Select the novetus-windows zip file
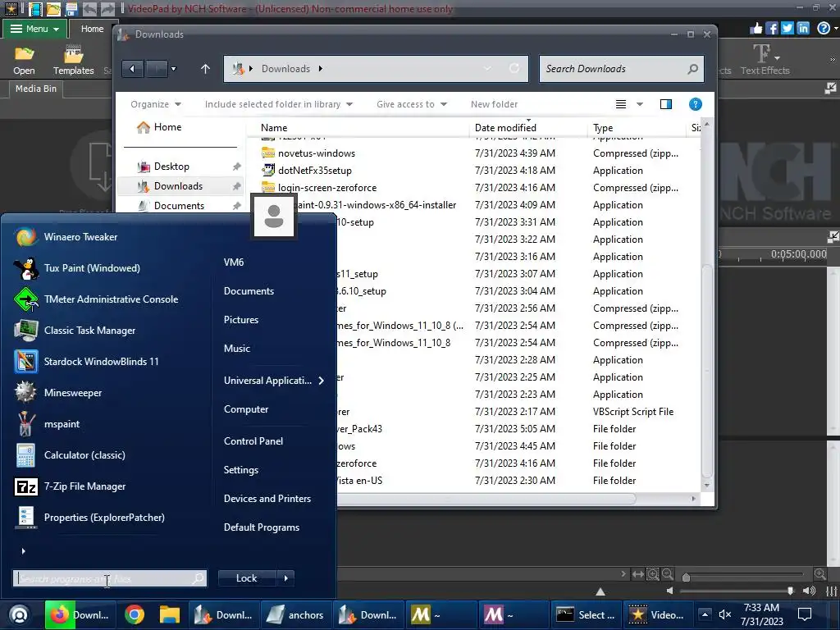840x630 pixels. coord(316,153)
